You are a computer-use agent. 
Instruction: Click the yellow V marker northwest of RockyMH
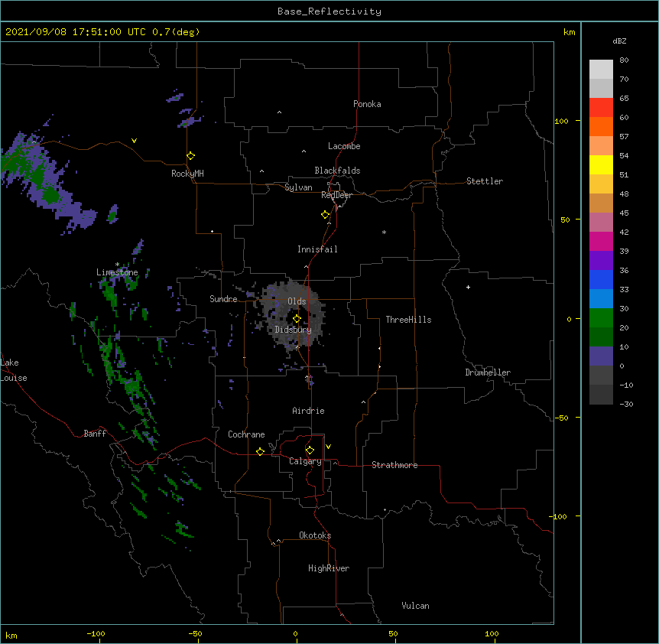click(x=134, y=141)
